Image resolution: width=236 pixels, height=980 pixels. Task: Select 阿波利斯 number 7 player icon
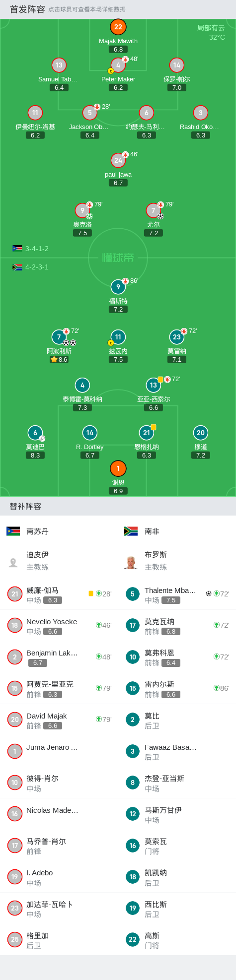59,337
